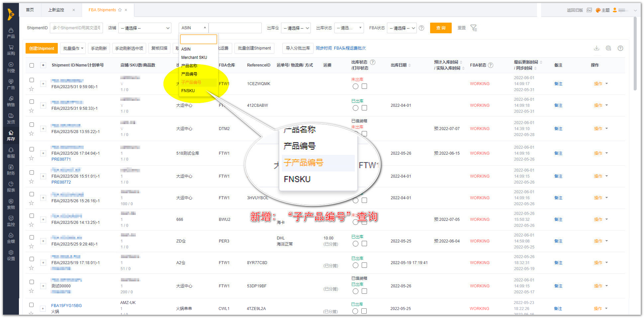Open 设置 (Settings) gear in sidebar

click(11, 255)
